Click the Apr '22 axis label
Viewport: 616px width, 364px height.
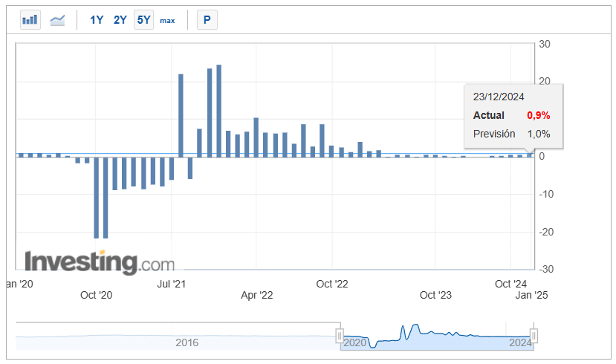(256, 295)
